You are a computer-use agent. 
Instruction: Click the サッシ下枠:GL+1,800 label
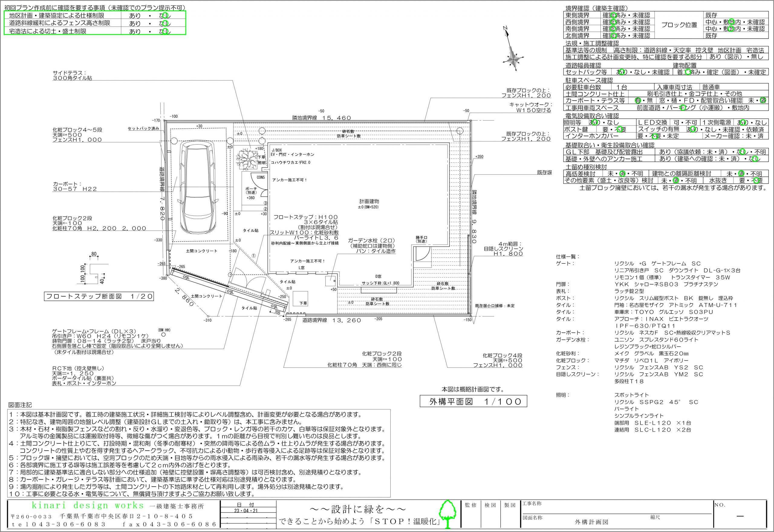[x=381, y=283]
